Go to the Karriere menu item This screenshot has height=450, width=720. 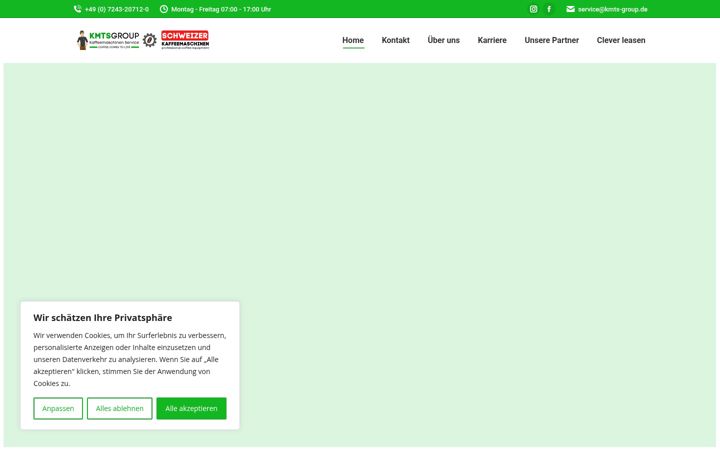click(492, 40)
